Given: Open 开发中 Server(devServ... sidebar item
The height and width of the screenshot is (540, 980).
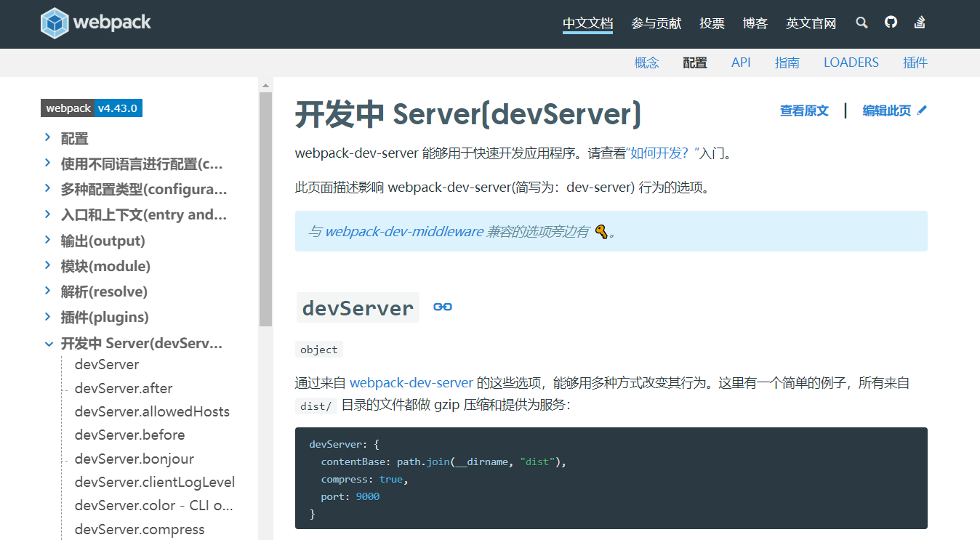Looking at the screenshot, I should tap(142, 343).
